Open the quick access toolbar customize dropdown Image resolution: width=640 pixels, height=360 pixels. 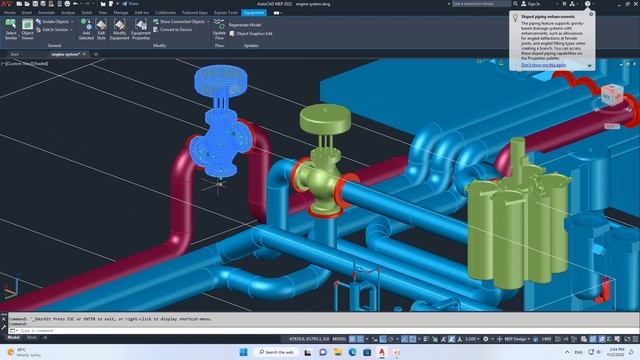pyautogui.click(x=118, y=4)
